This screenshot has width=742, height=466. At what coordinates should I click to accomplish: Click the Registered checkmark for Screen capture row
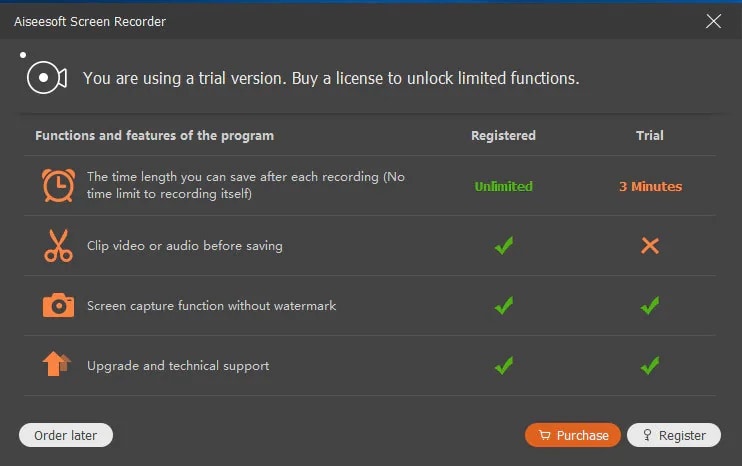504,306
